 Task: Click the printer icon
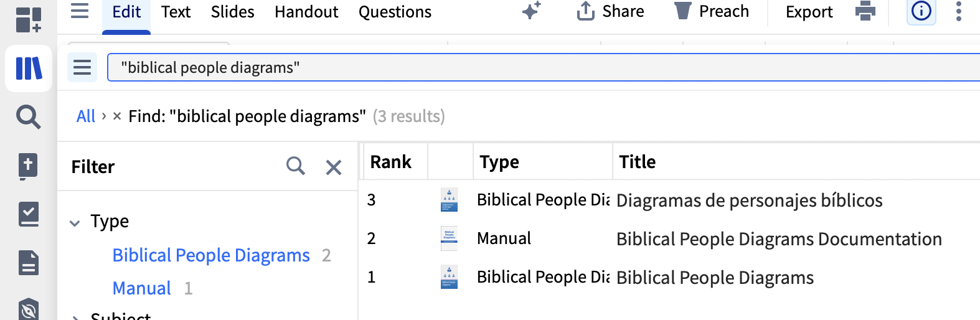(x=865, y=11)
